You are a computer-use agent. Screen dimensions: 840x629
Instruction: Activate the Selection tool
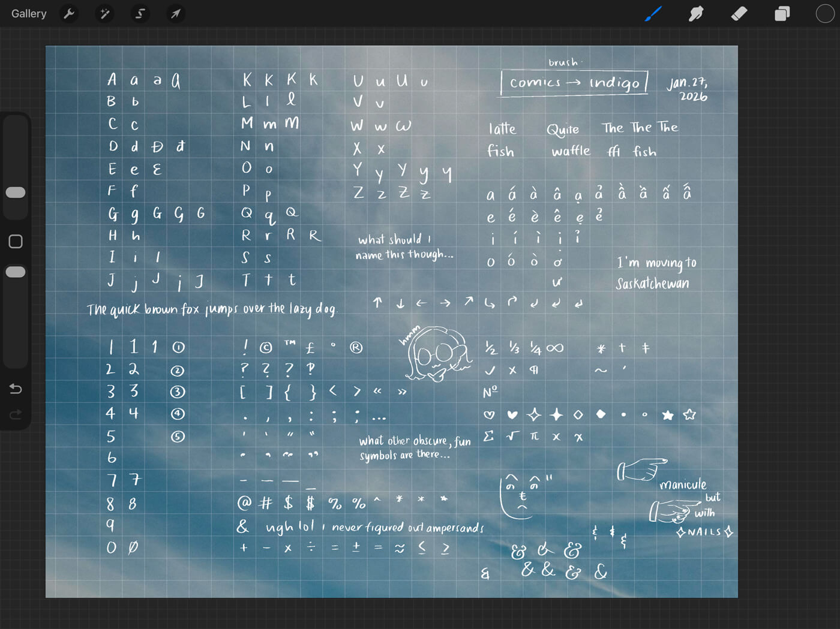click(140, 13)
